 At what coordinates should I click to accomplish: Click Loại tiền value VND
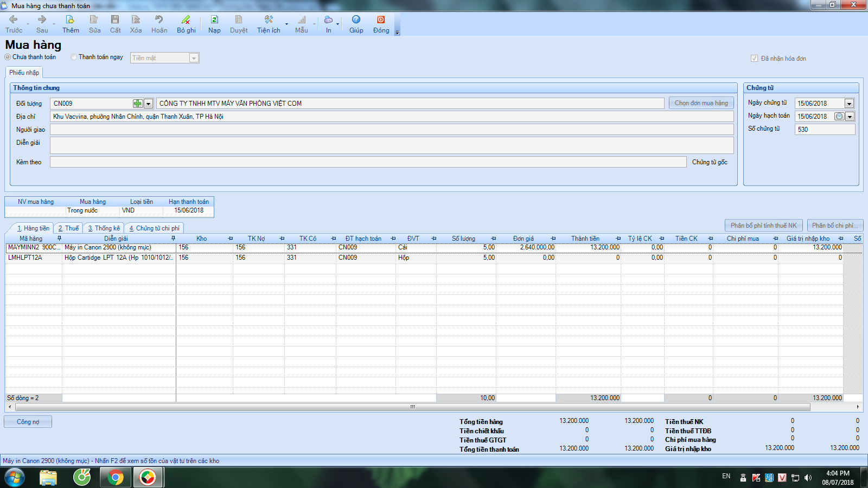point(141,210)
